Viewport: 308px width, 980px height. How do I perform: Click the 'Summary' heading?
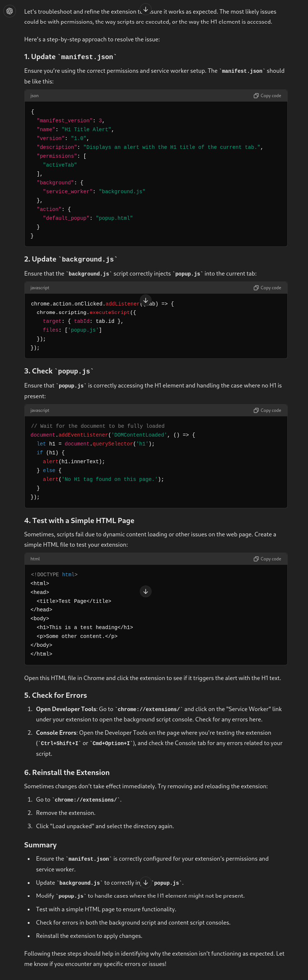point(40,844)
